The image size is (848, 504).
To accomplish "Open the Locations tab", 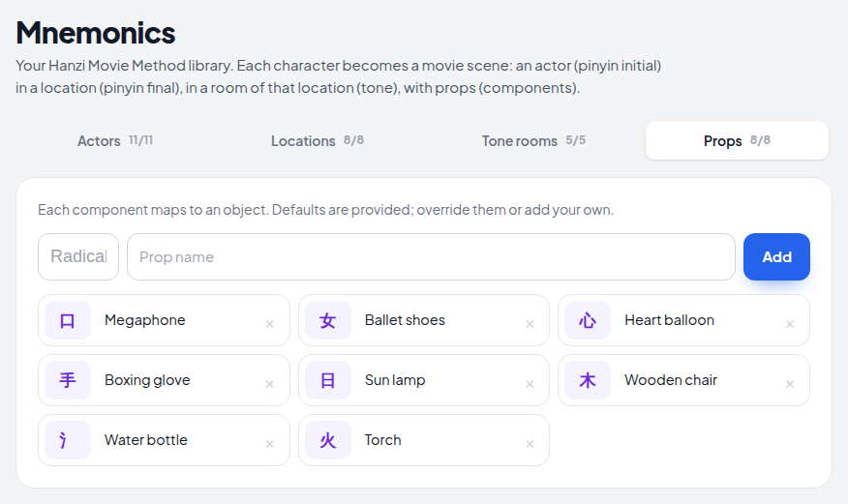I will 317,140.
